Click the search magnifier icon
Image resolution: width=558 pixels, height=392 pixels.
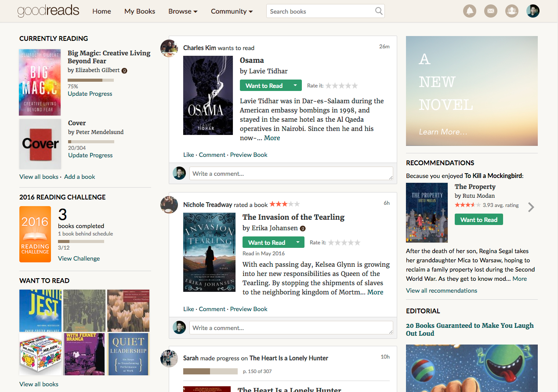coord(378,11)
